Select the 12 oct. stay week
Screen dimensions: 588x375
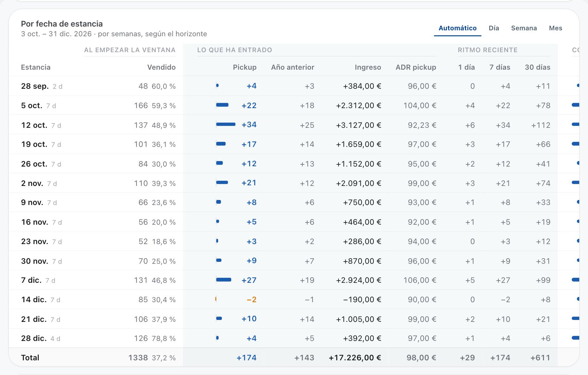(x=34, y=125)
